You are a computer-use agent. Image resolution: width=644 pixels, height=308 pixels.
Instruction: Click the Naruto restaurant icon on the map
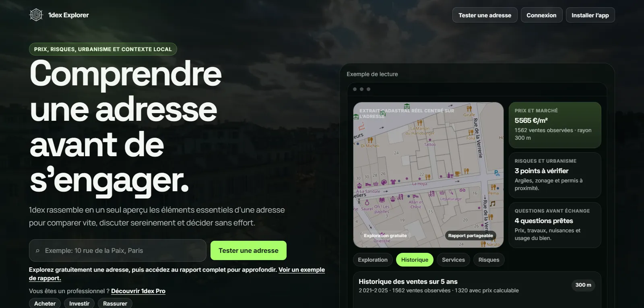coord(483,244)
